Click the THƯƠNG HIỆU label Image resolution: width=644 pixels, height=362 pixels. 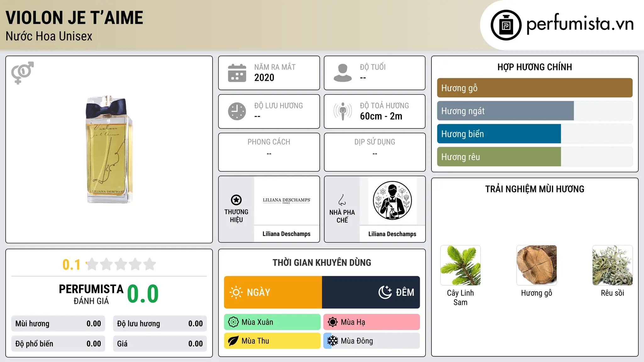(236, 216)
